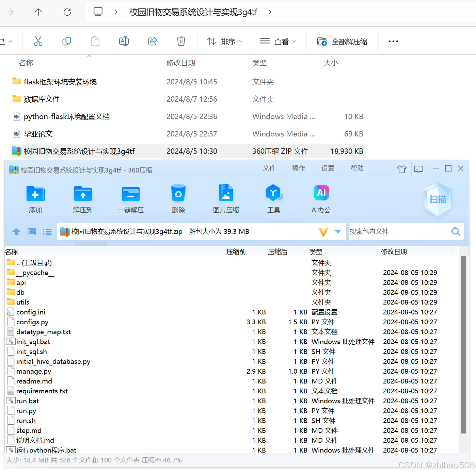Sort archive list by 修改日期 column
The height and width of the screenshot is (473, 476).
[x=394, y=252]
